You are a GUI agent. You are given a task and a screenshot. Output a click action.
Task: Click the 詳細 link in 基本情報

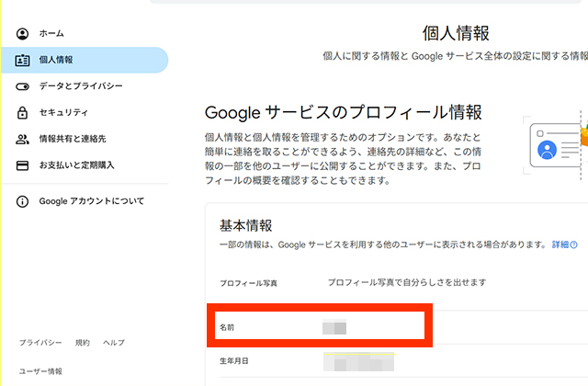560,245
